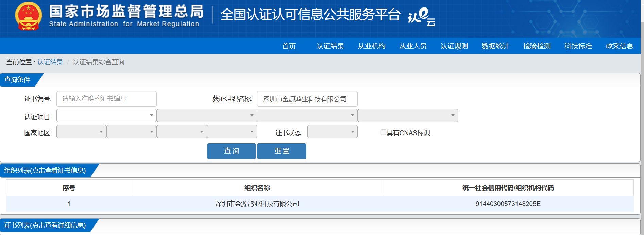Open 数据统计 from navigation bar
Image resolution: width=644 pixels, height=235 pixels.
pyautogui.click(x=495, y=46)
